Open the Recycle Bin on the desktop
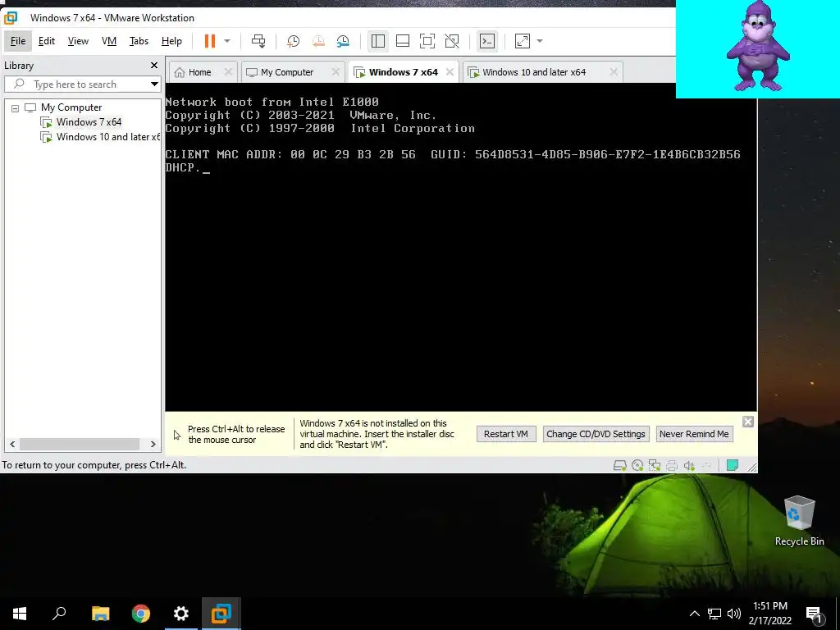The height and width of the screenshot is (630, 840). 799,521
